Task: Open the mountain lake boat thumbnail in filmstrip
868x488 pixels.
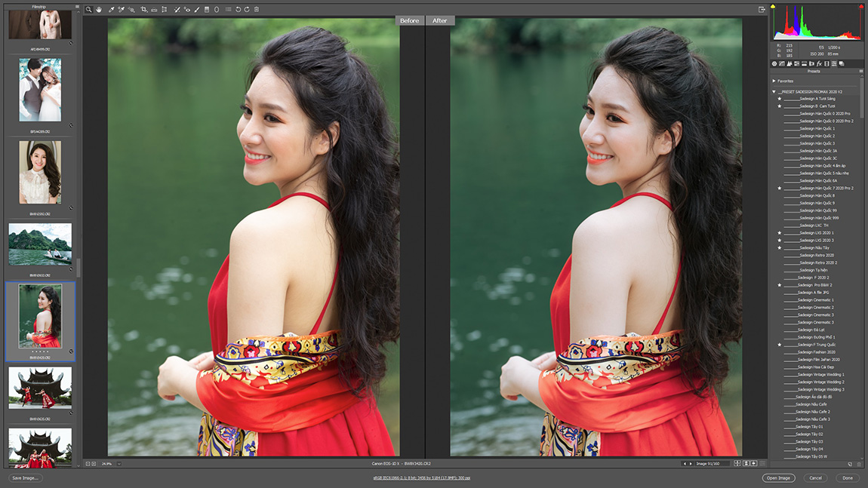Action: (40, 244)
